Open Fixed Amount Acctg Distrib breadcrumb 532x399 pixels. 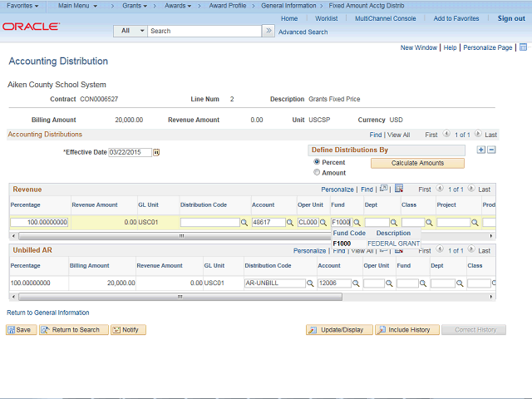tap(367, 6)
